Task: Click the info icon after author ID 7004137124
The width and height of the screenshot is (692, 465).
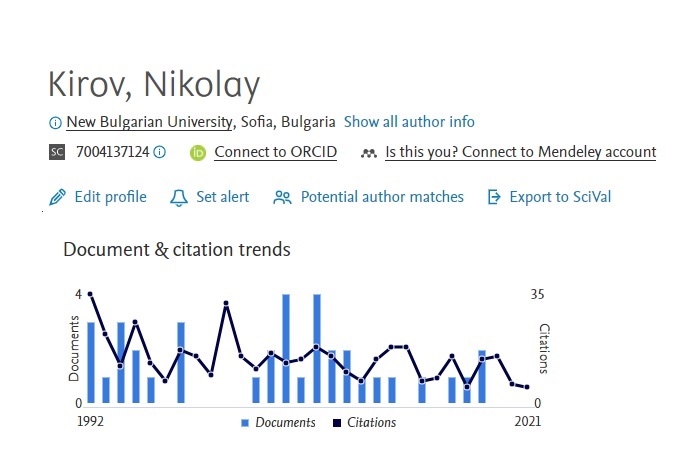Action: pos(159,153)
